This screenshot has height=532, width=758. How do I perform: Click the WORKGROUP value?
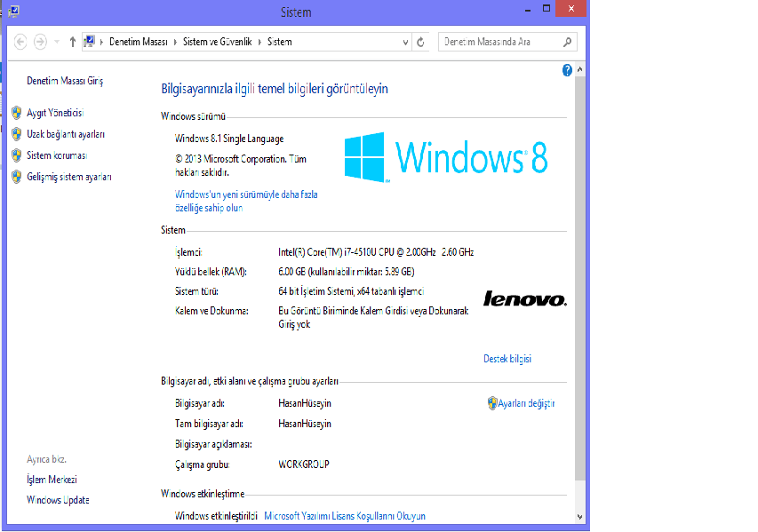tap(304, 465)
